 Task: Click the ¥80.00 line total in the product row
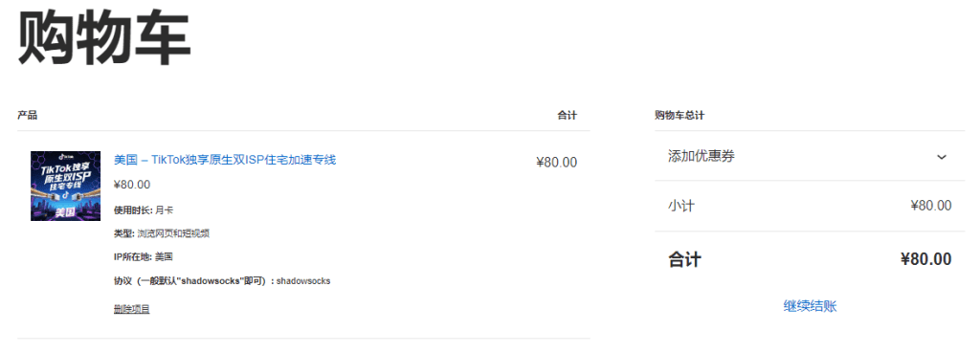click(x=557, y=163)
